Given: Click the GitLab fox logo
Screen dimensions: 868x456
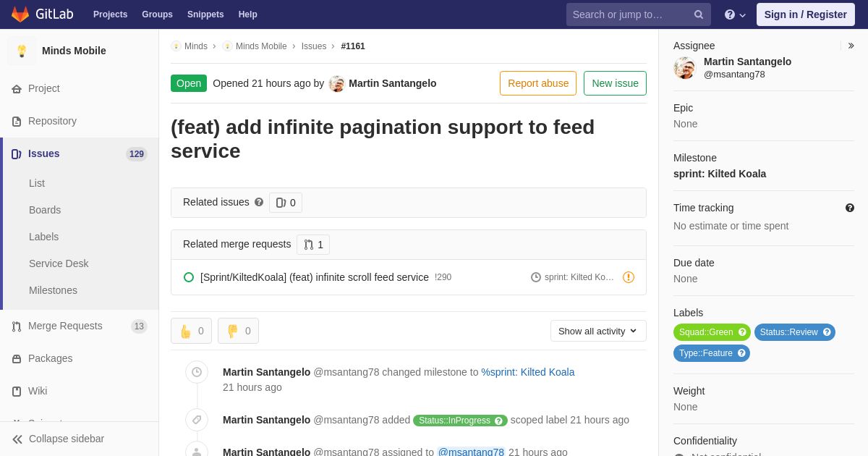Looking at the screenshot, I should click(x=20, y=14).
